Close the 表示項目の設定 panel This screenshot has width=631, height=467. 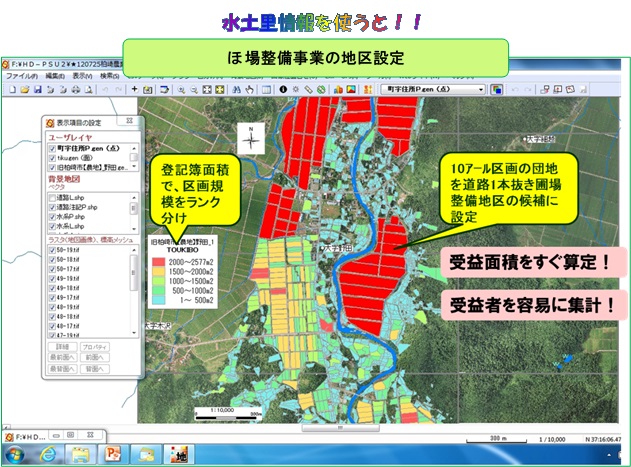[x=130, y=120]
